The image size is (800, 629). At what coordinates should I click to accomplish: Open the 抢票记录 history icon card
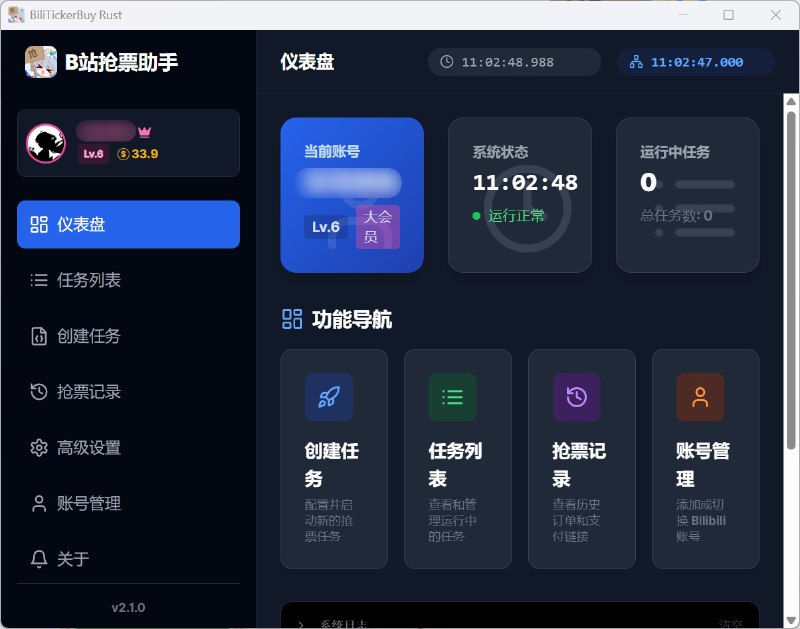(x=576, y=397)
